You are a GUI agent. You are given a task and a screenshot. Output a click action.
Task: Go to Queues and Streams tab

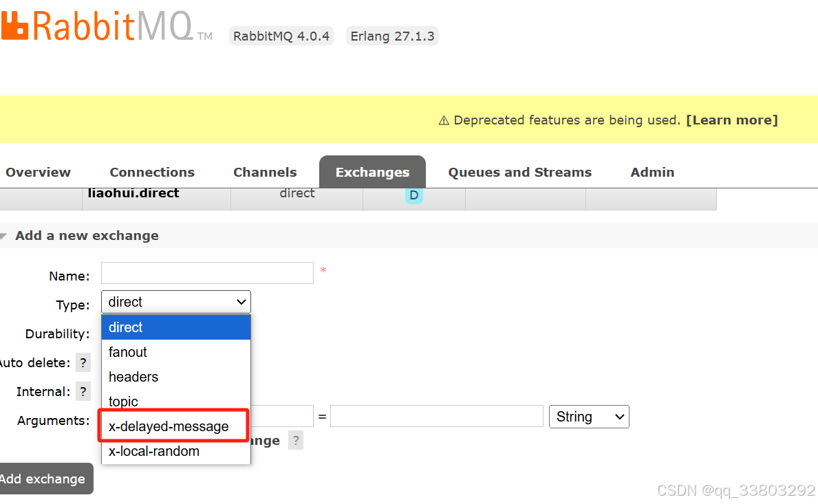coord(519,173)
